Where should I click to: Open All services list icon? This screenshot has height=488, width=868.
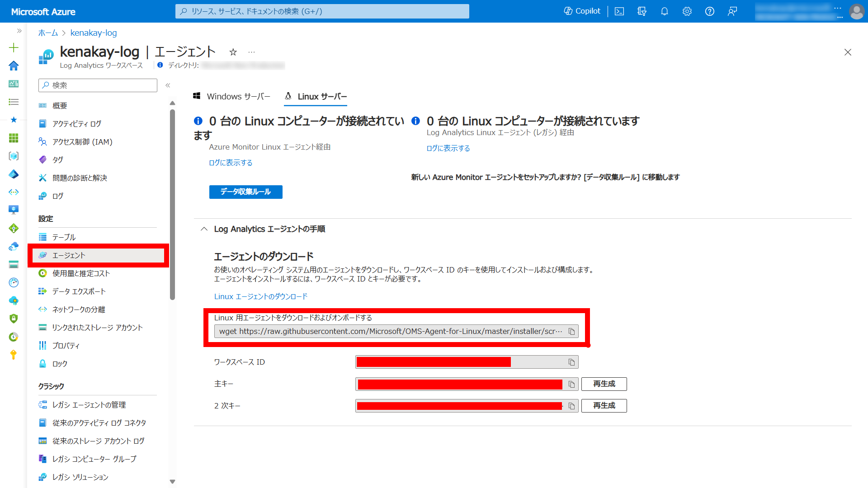pyautogui.click(x=14, y=102)
